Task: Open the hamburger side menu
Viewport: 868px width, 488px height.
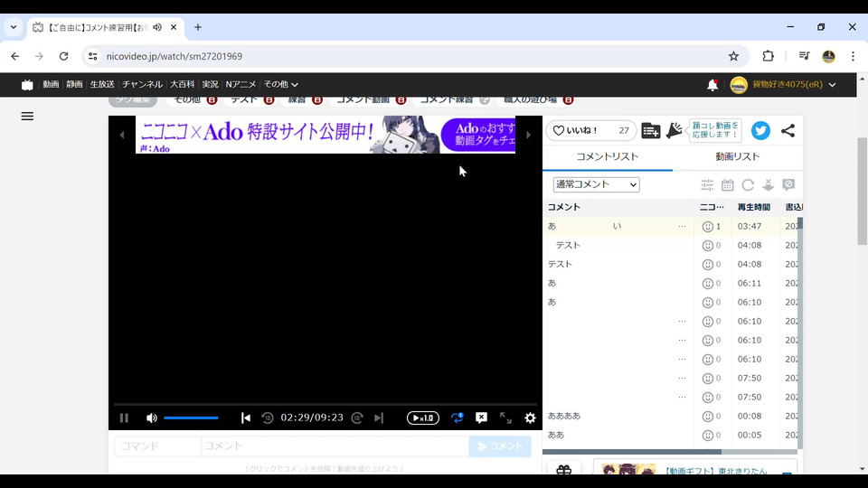Action: (27, 117)
